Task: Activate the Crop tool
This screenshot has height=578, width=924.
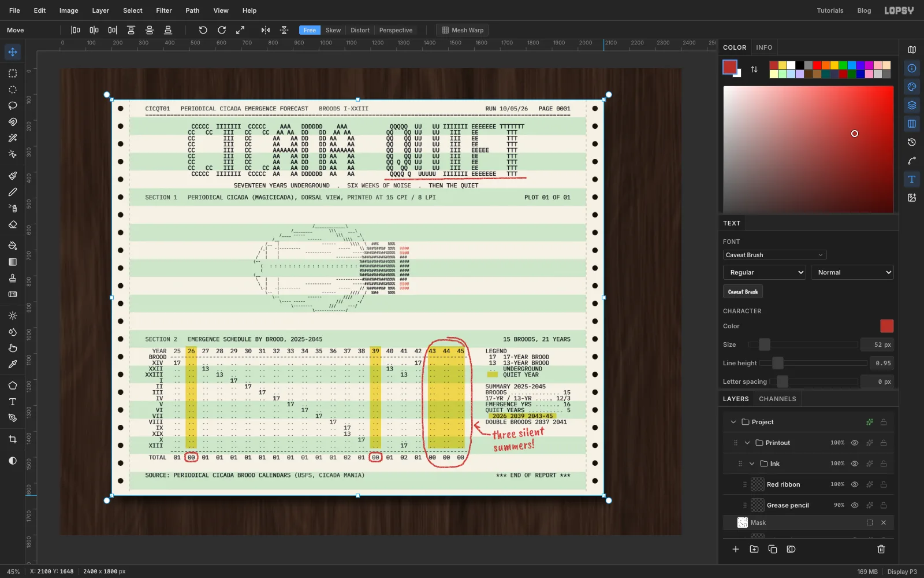Action: pos(13,439)
